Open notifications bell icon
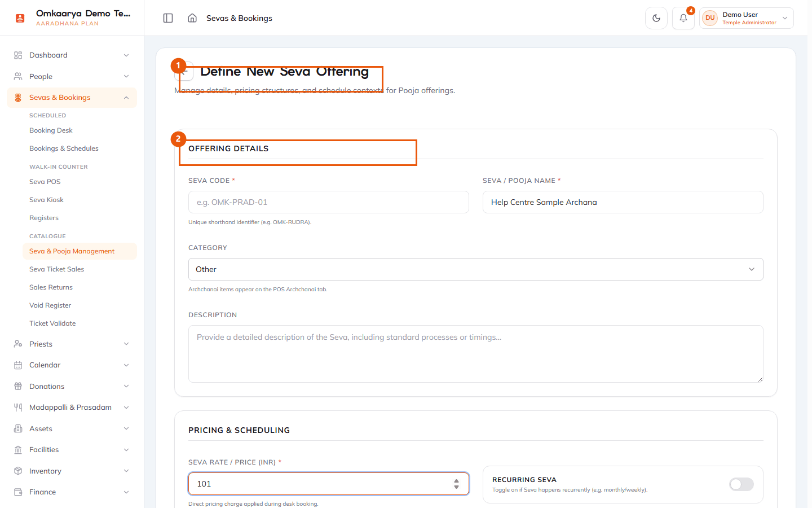 (683, 18)
